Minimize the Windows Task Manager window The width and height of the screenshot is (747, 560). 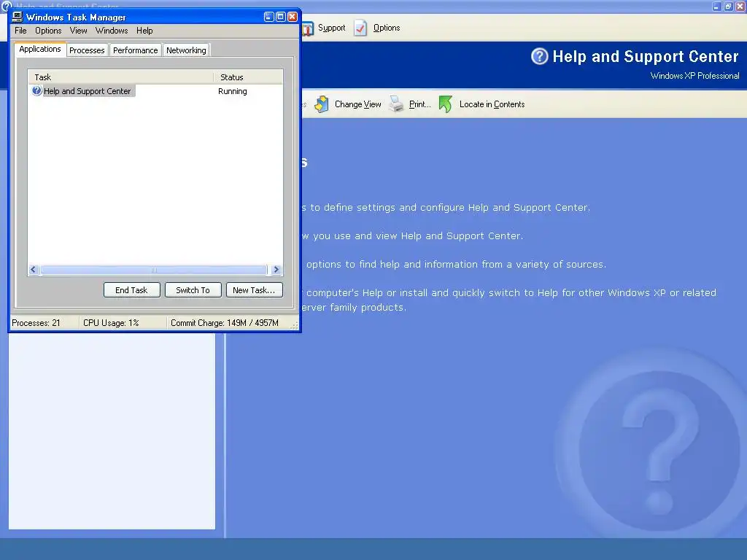[269, 17]
